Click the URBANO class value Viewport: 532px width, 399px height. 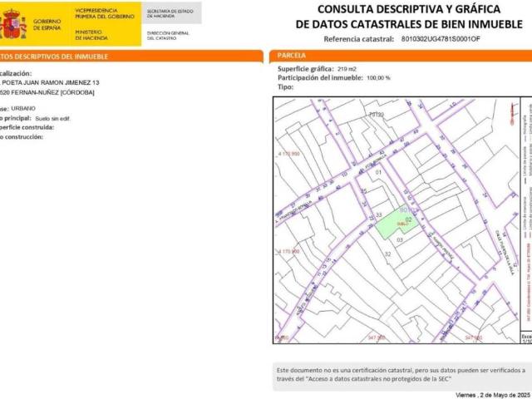pyautogui.click(x=23, y=109)
